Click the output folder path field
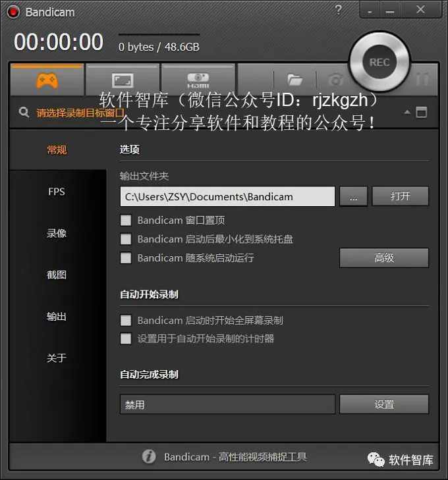This screenshot has height=480, width=448. coord(227,196)
